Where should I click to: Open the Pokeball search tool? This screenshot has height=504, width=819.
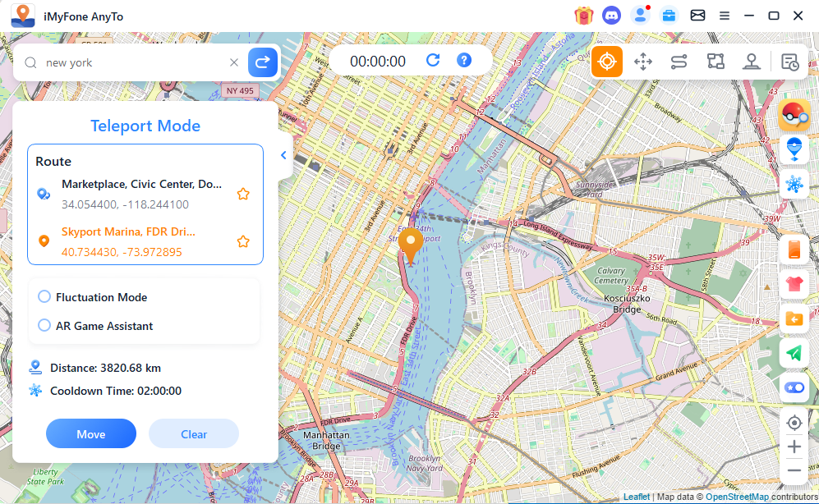[794, 115]
